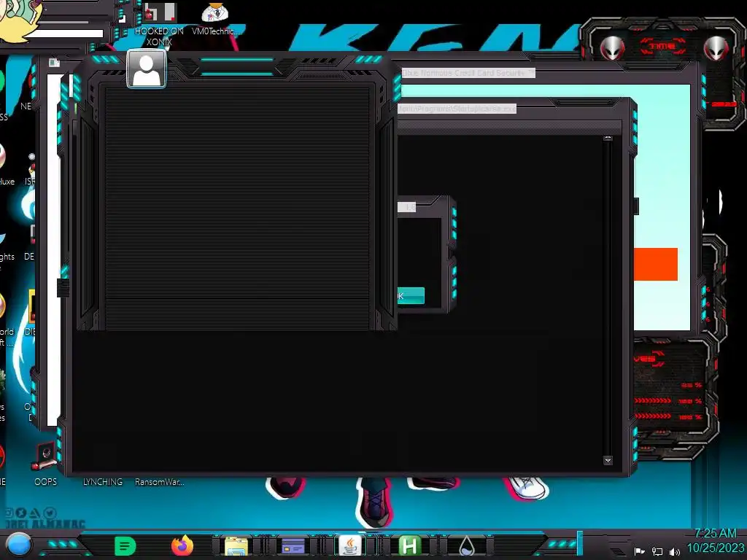Select the OOPS desktop shortcut icon

click(x=45, y=464)
